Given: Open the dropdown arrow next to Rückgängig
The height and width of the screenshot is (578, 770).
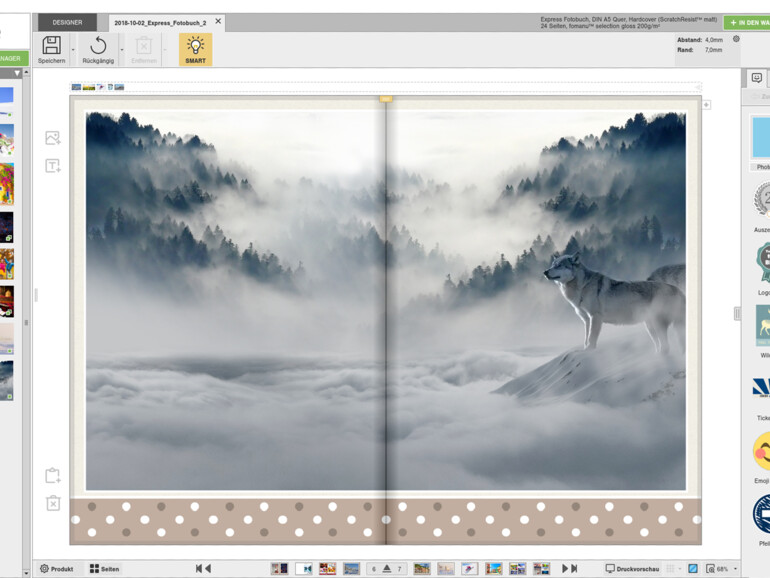Looking at the screenshot, I should tap(122, 50).
